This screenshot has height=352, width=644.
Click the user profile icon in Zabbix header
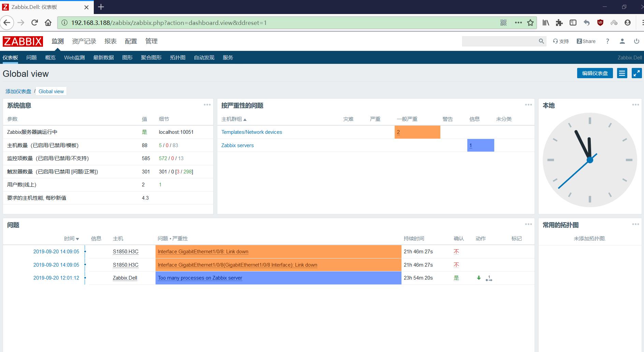coord(622,41)
